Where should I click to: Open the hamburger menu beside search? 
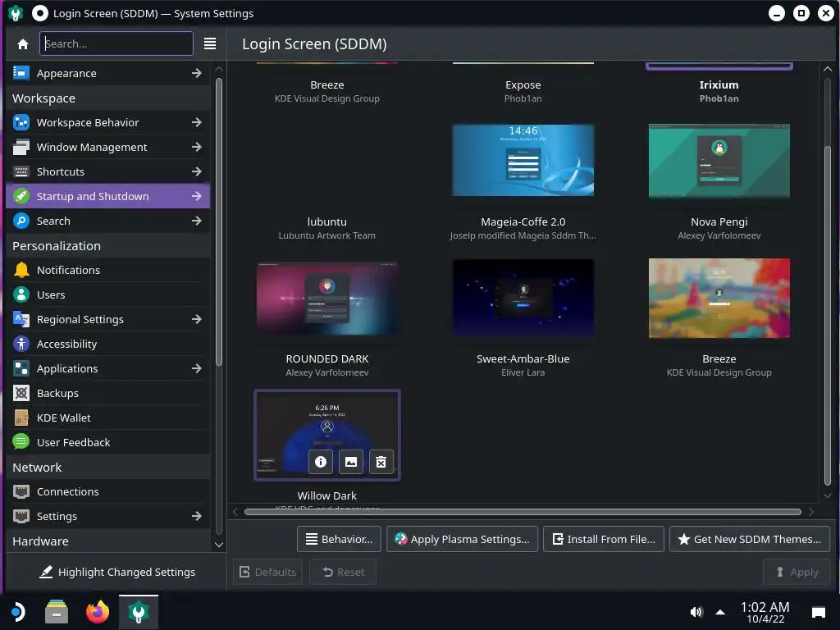pos(210,44)
